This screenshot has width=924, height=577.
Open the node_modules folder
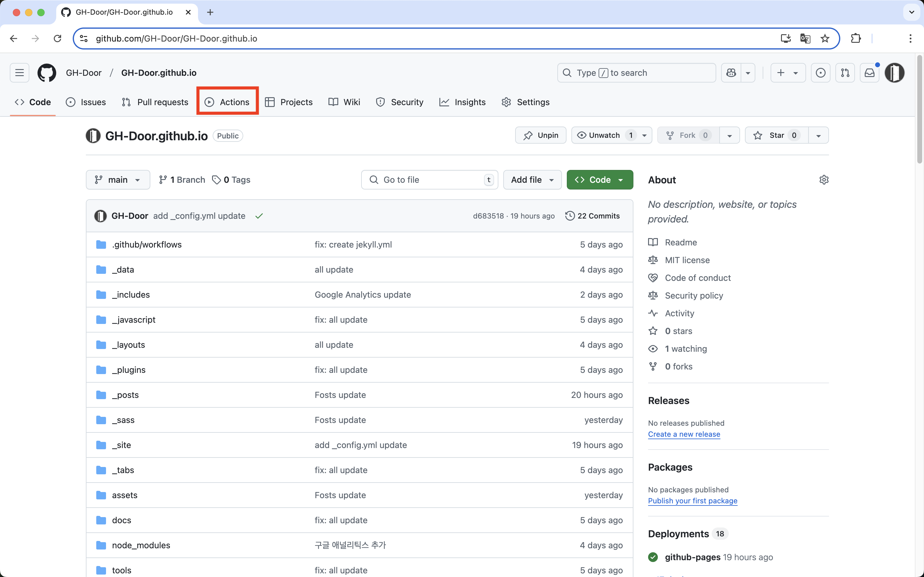pyautogui.click(x=141, y=545)
